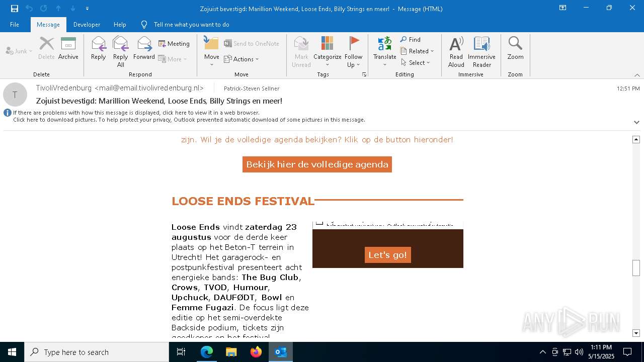Open the notification center
Viewport: 644px width, 362px height.
tap(627, 352)
